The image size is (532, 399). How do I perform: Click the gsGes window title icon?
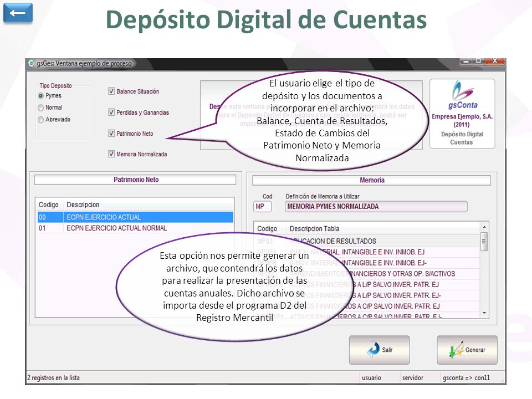(x=31, y=63)
